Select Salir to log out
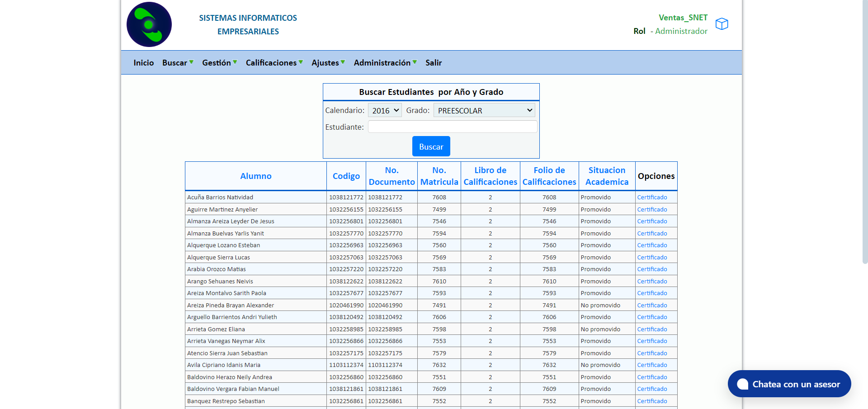 click(434, 63)
